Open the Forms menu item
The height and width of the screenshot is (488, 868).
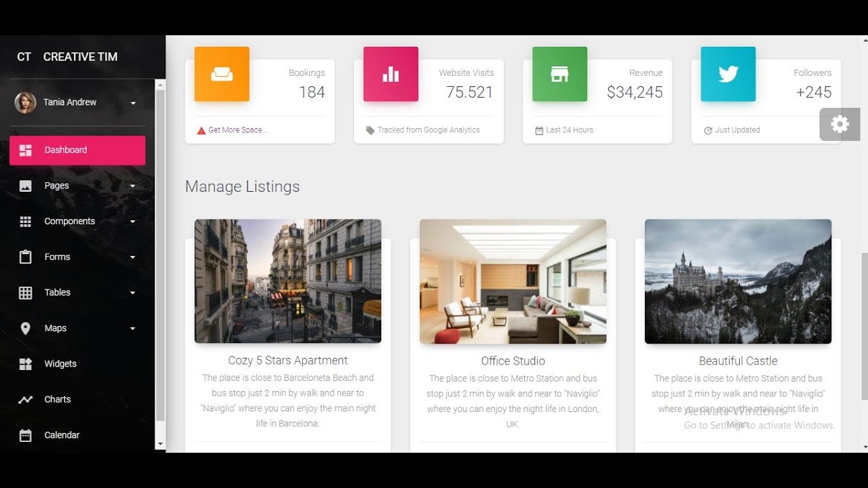coord(77,257)
